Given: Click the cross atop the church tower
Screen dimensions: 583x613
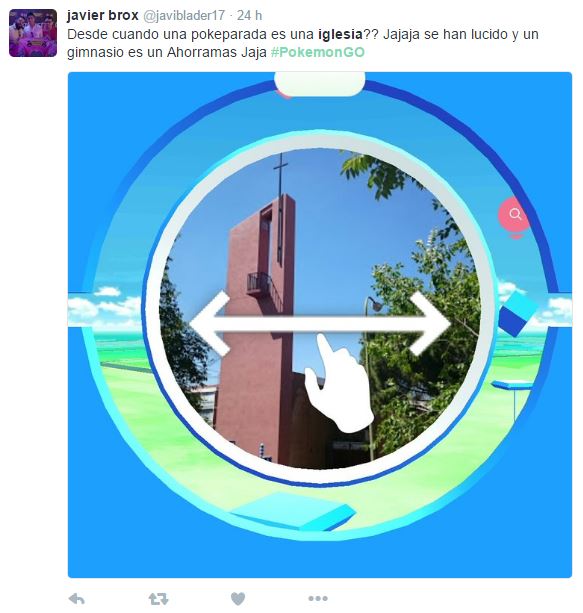Looking at the screenshot, I should point(280,173).
